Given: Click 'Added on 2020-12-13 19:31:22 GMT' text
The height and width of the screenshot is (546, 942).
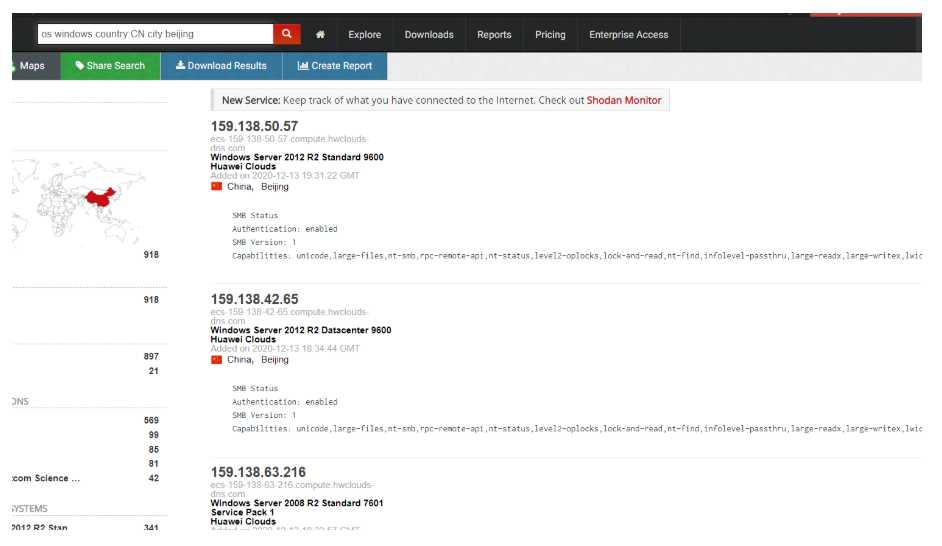Looking at the screenshot, I should pyautogui.click(x=285, y=176).
